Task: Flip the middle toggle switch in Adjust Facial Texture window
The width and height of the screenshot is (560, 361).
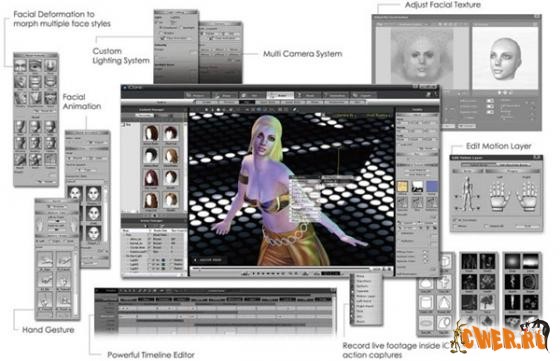Action: tap(490, 106)
